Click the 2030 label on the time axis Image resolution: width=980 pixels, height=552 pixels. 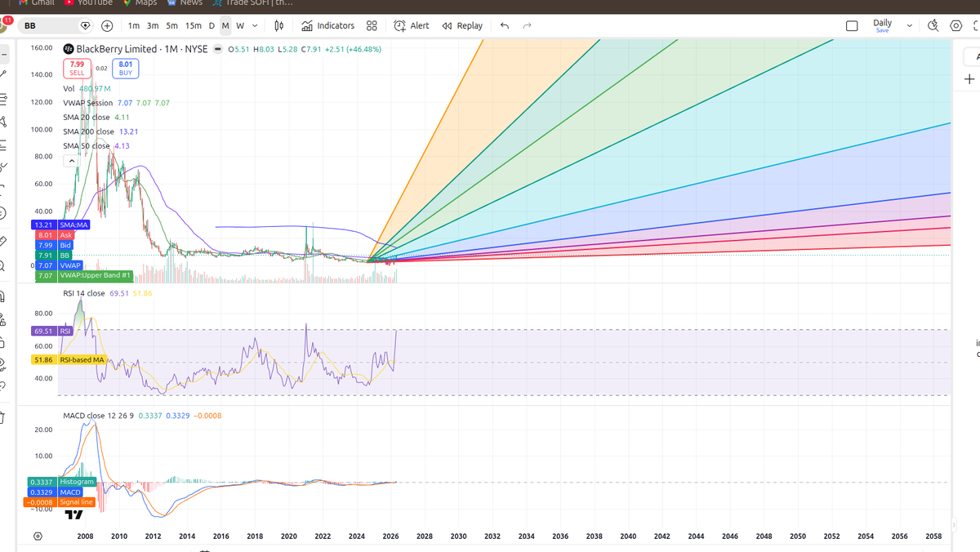458,536
